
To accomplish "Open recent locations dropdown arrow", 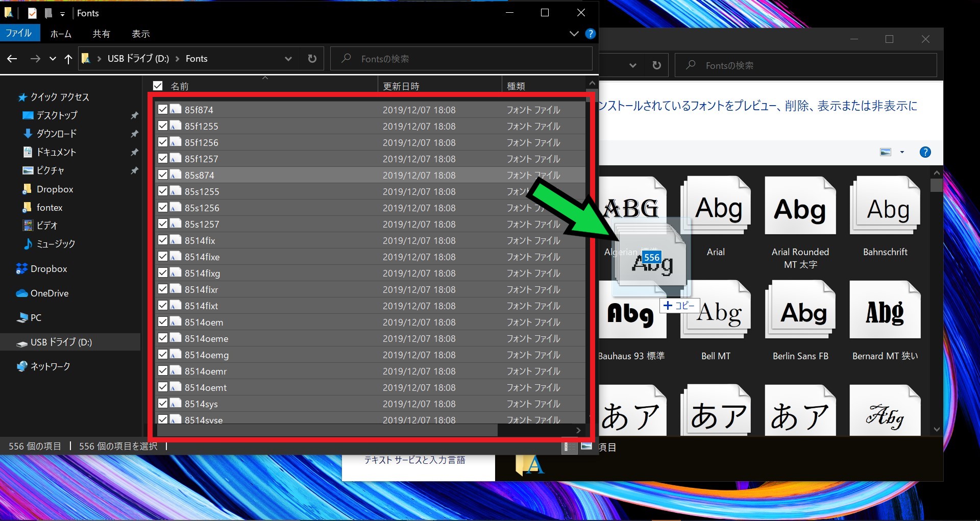I will [x=53, y=59].
